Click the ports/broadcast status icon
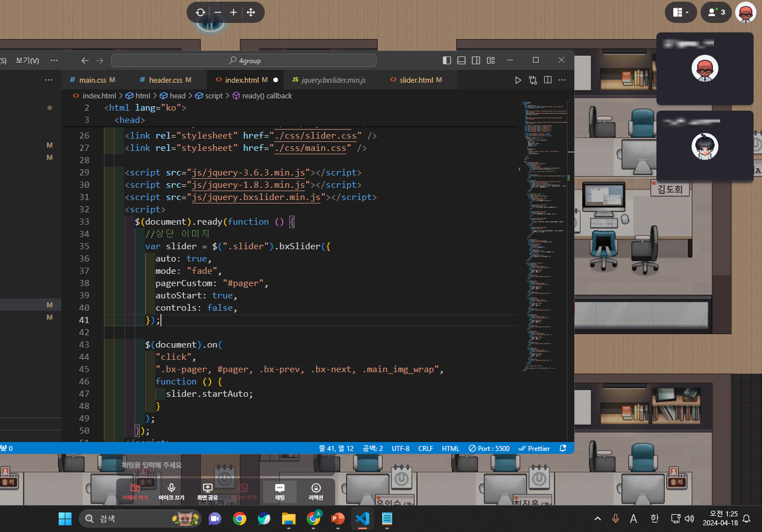This screenshot has width=762, height=532. click(6, 448)
